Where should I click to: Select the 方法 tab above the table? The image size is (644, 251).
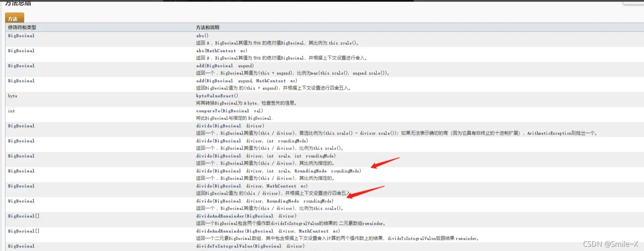tap(14, 18)
